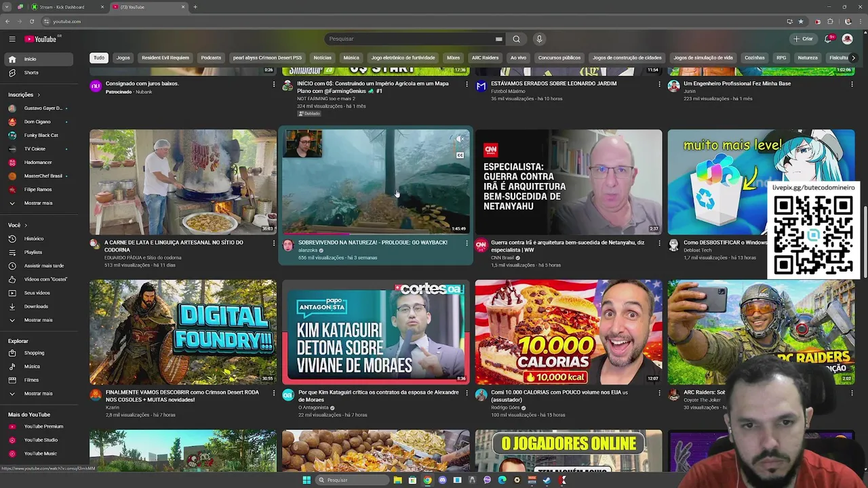Select the Tudo filter chip
The height and width of the screenshot is (488, 868).
coord(99,58)
